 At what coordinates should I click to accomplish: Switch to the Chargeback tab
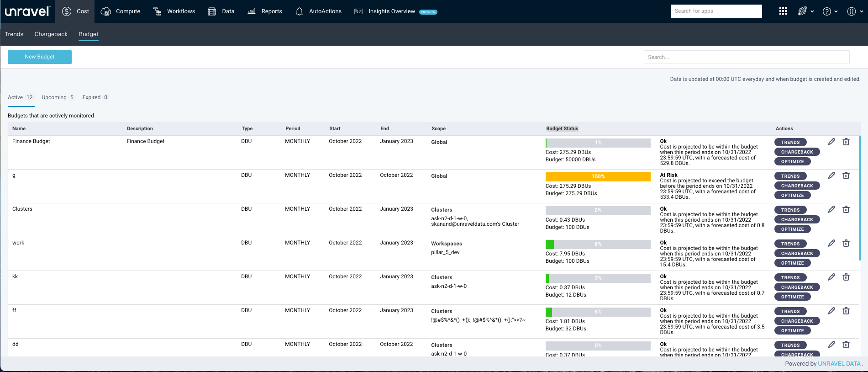(x=51, y=34)
